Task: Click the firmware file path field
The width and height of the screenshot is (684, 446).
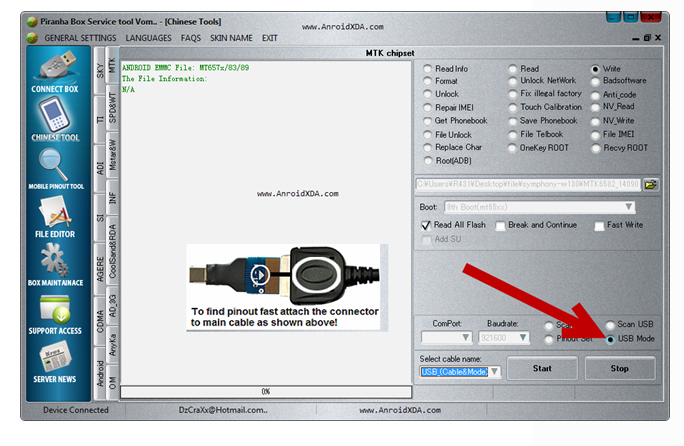Action: (528, 185)
